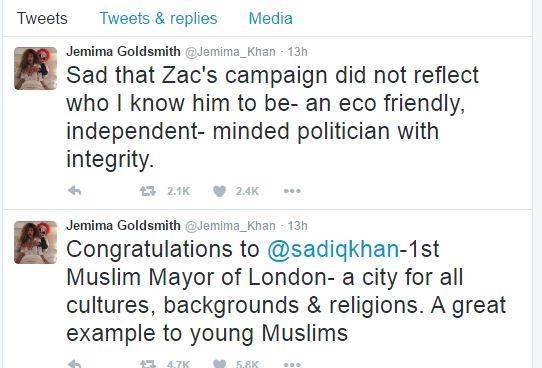Image resolution: width=542 pixels, height=368 pixels.
Task: Click the 13h timestamp on second tweet
Action: tap(297, 226)
